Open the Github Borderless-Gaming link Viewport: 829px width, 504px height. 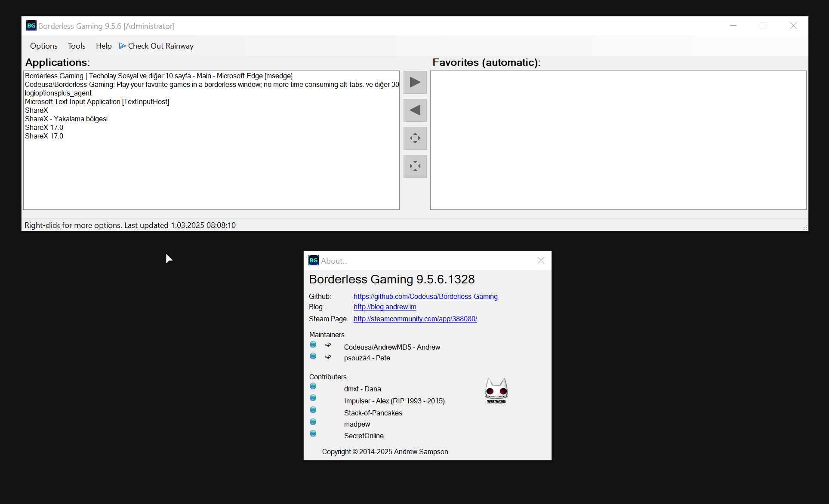coord(425,296)
